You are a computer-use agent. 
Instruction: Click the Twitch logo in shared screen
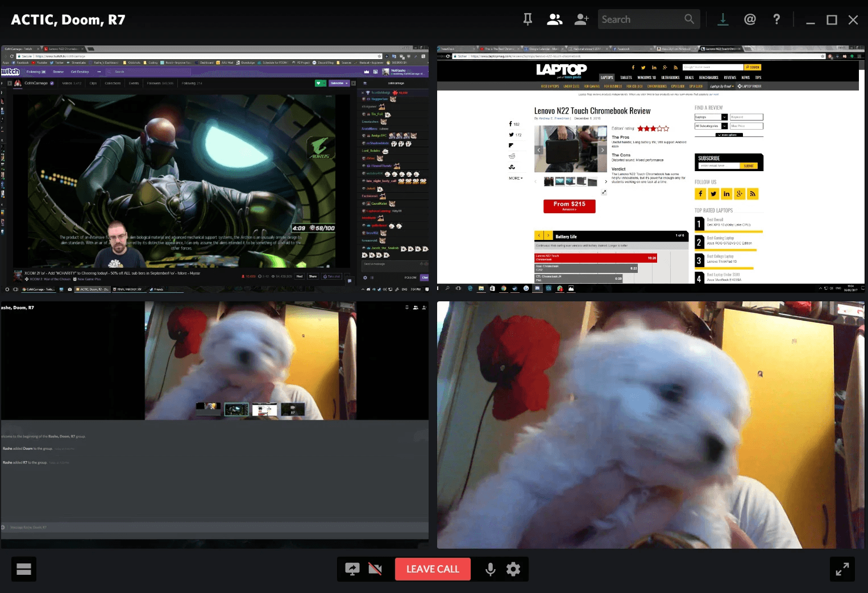(x=10, y=72)
